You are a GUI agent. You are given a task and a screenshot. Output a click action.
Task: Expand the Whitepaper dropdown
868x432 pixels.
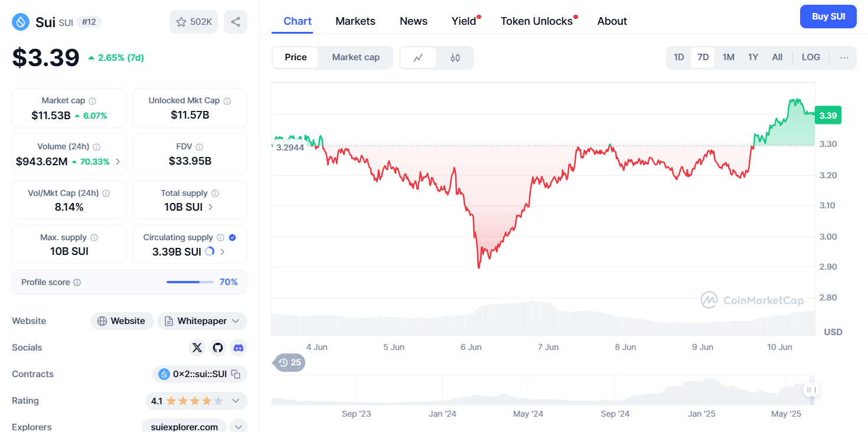(236, 321)
